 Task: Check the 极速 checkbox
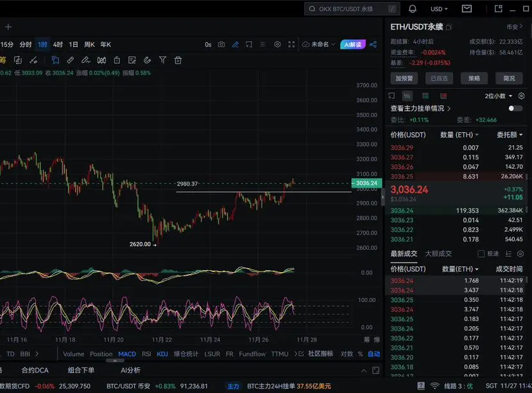pos(481,254)
